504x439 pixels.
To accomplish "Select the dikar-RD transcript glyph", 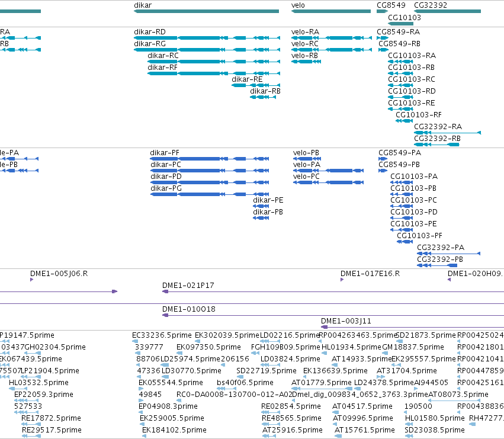I will pyautogui.click(x=207, y=38).
